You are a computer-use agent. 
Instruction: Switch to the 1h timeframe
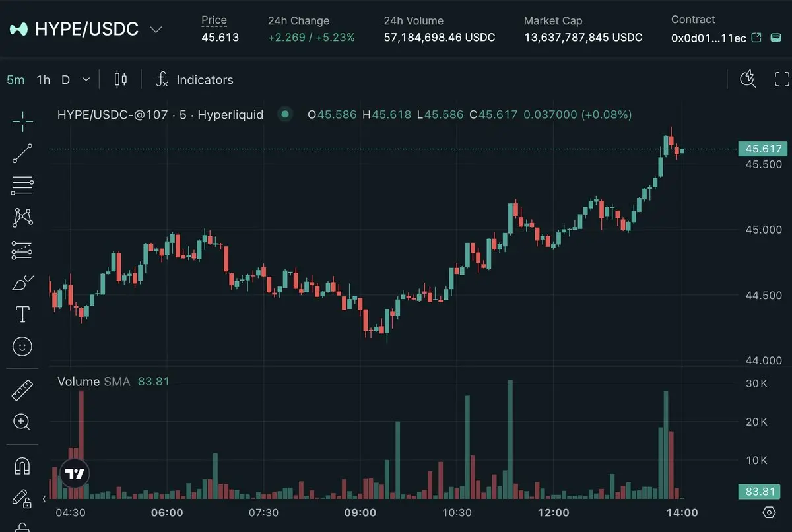(x=44, y=80)
